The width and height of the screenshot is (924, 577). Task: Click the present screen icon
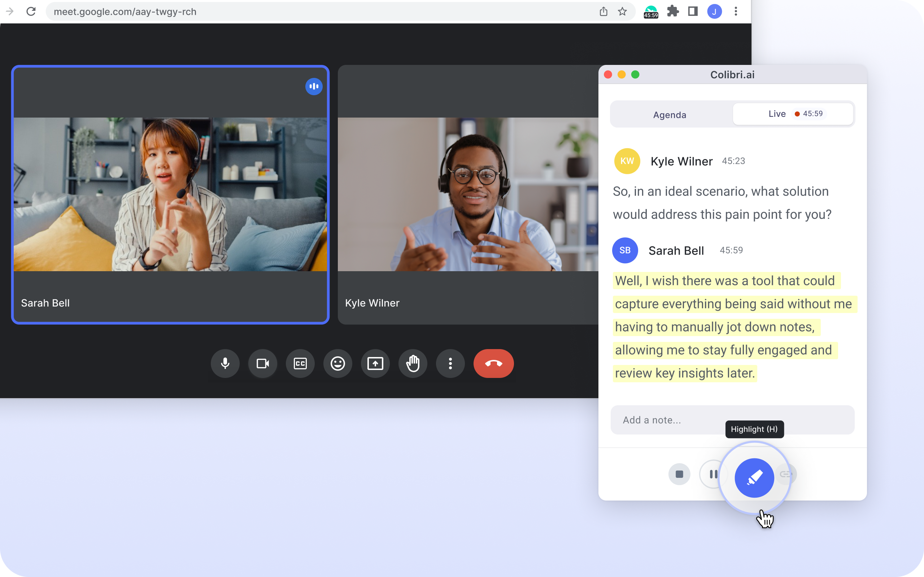(375, 363)
